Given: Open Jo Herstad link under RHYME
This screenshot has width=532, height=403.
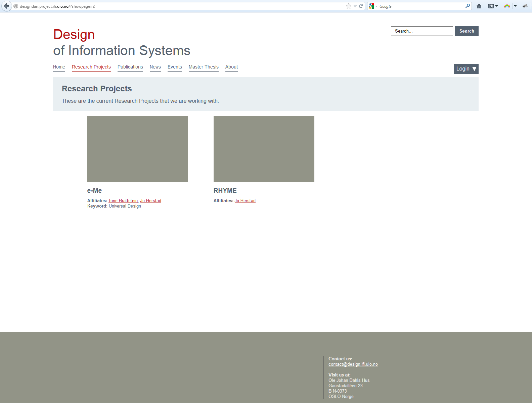Looking at the screenshot, I should pos(245,200).
